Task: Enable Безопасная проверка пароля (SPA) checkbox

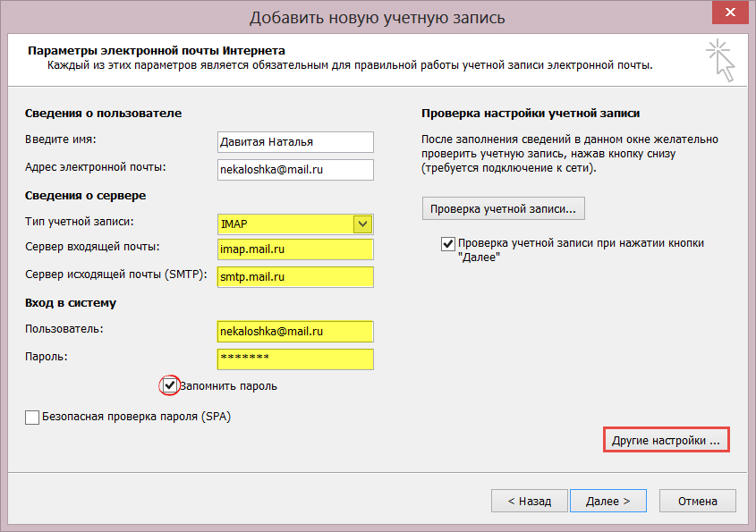Action: [x=32, y=418]
